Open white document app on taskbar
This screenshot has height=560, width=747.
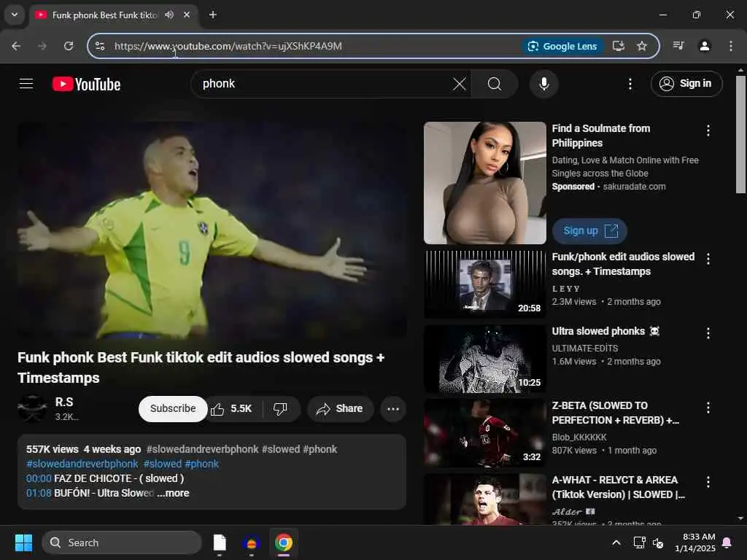220,542
